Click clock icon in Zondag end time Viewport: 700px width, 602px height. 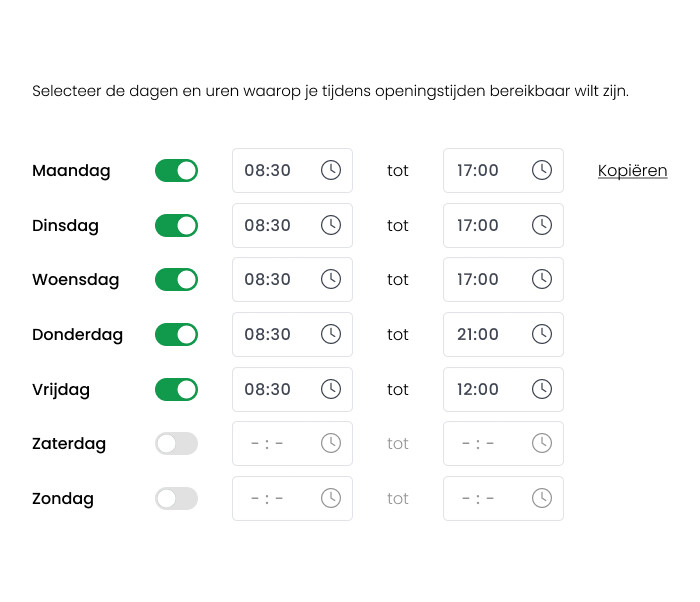[541, 498]
